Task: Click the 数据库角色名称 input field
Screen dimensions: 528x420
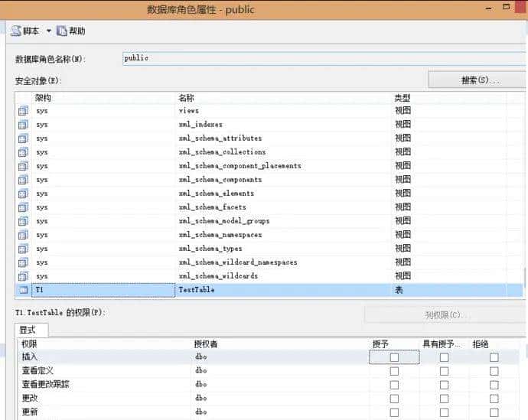Action: (x=324, y=58)
